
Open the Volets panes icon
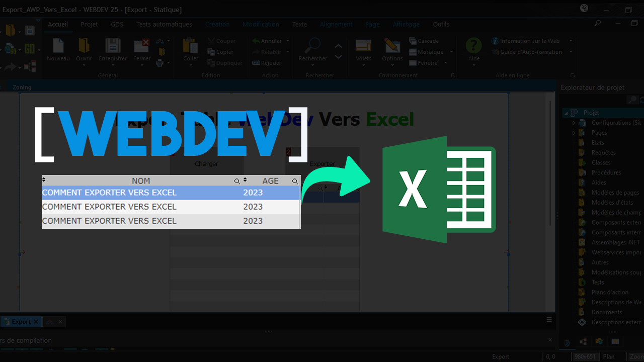(x=363, y=46)
